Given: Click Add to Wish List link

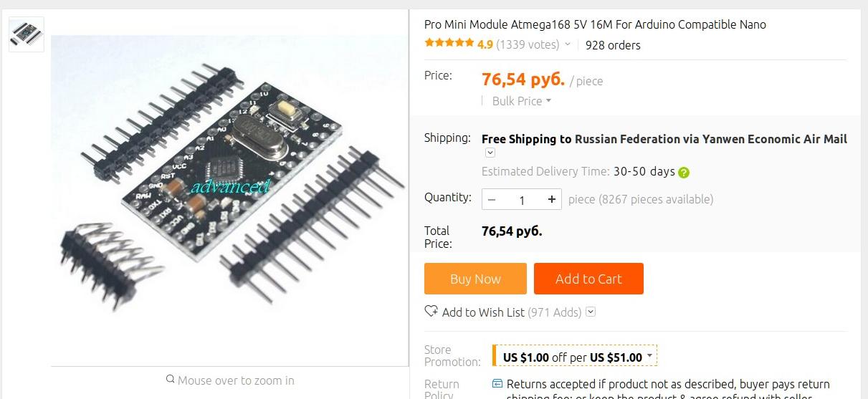Looking at the screenshot, I should click(x=483, y=312).
